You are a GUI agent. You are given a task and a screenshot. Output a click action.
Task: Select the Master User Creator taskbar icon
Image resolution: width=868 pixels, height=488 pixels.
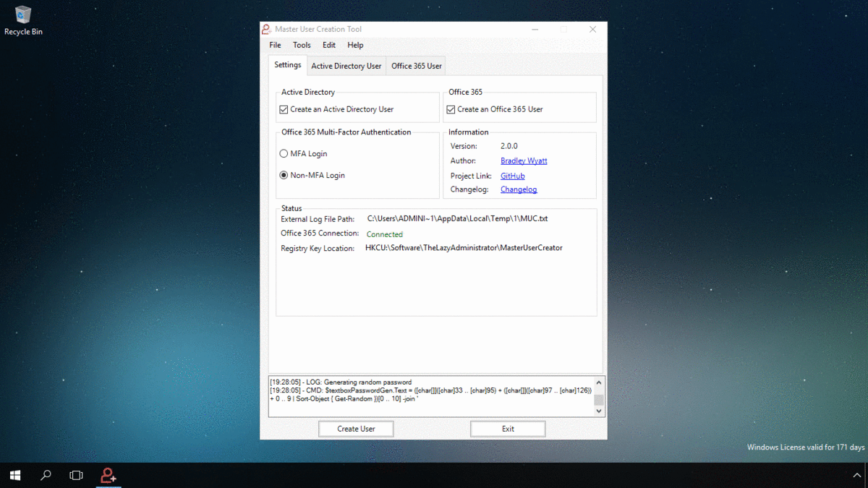109,475
